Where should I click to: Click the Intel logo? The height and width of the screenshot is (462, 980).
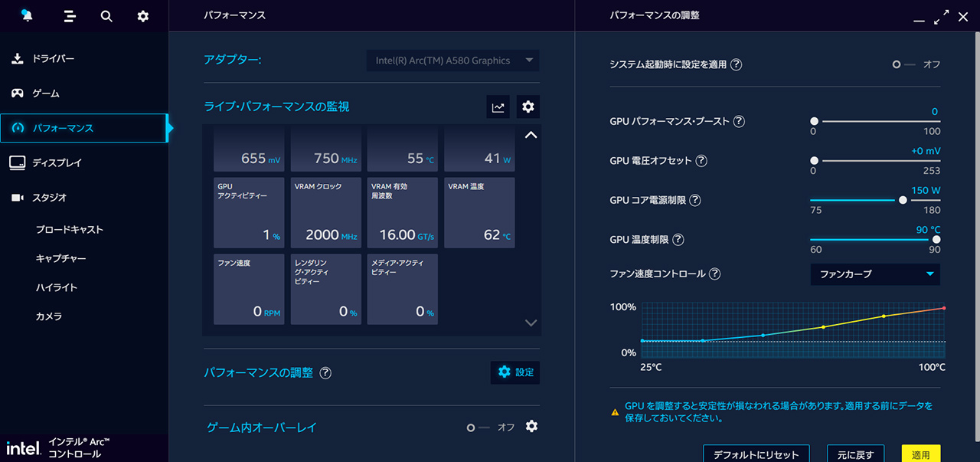[x=23, y=448]
